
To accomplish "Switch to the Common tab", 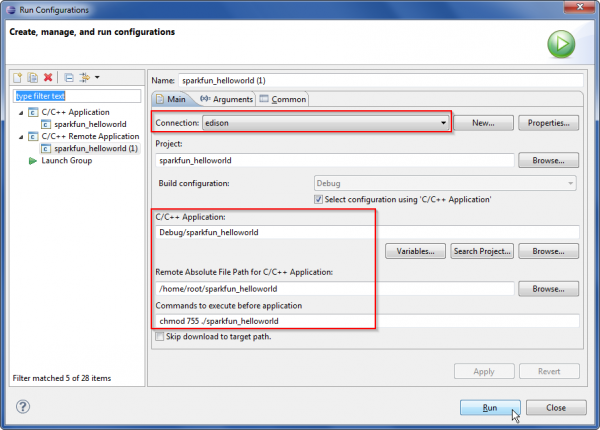I will click(283, 99).
